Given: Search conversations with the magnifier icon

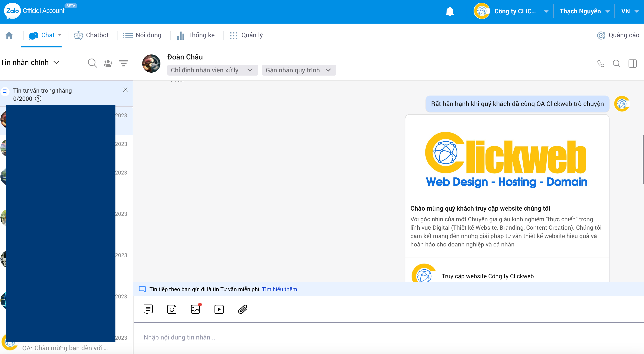Looking at the screenshot, I should pos(92,63).
